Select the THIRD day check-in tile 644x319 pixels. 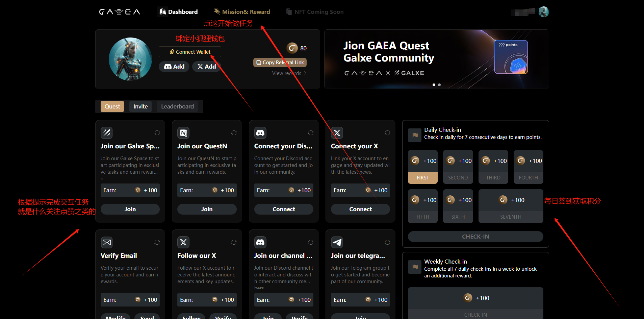coord(493,167)
